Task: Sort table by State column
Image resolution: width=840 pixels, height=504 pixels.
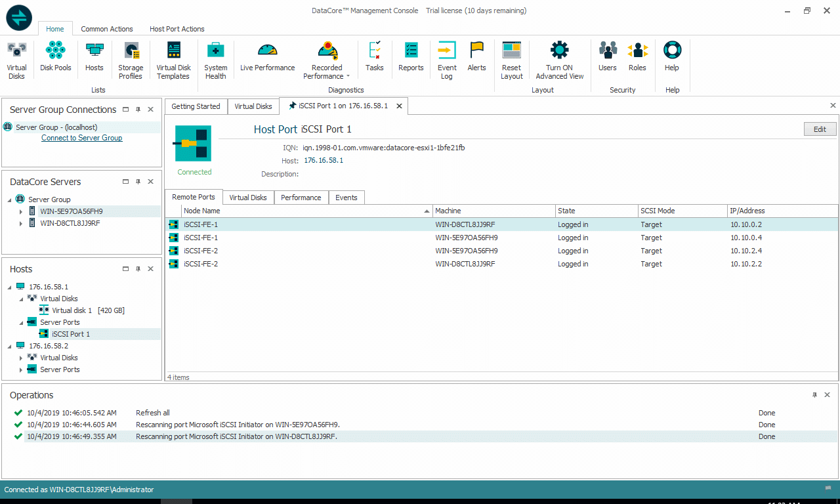Action: click(x=597, y=211)
